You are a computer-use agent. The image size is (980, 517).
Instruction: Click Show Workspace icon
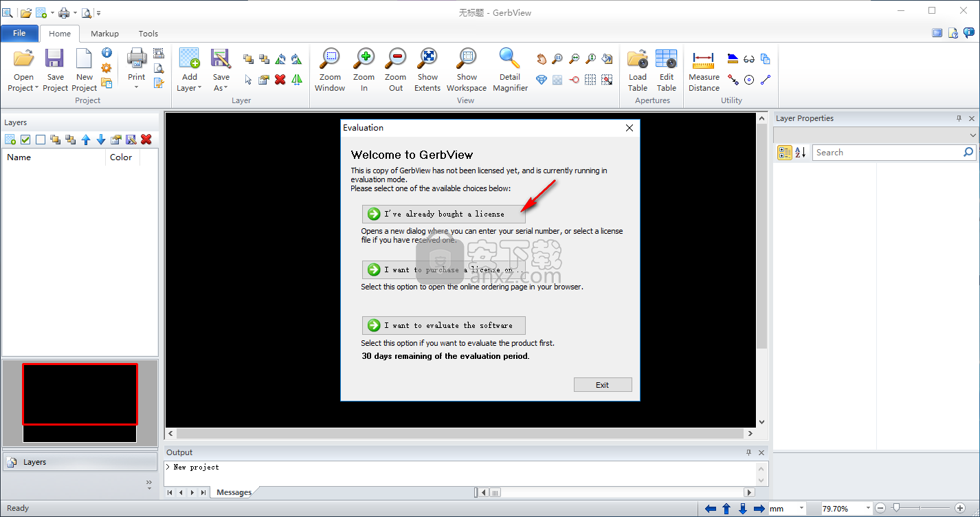click(467, 58)
